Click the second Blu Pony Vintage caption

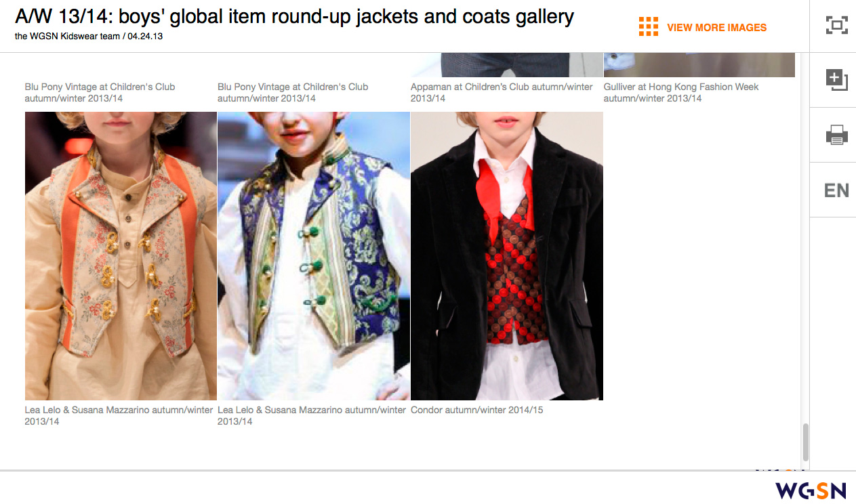[293, 92]
